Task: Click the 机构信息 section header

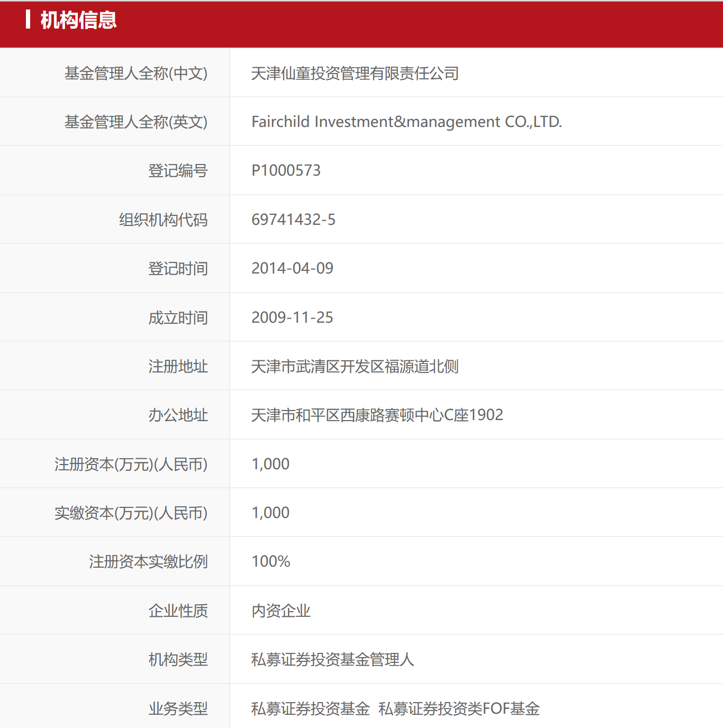Action: click(x=78, y=20)
